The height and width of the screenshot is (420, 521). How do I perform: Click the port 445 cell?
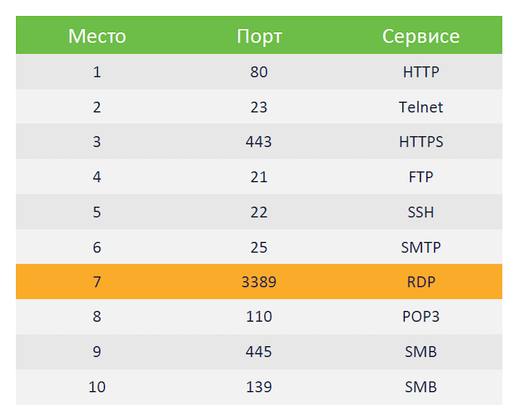(259, 352)
